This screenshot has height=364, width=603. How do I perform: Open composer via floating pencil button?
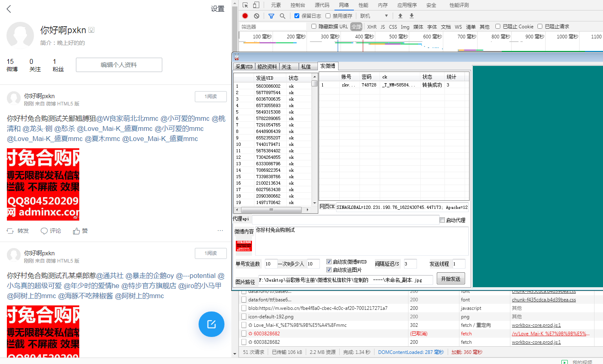point(211,324)
